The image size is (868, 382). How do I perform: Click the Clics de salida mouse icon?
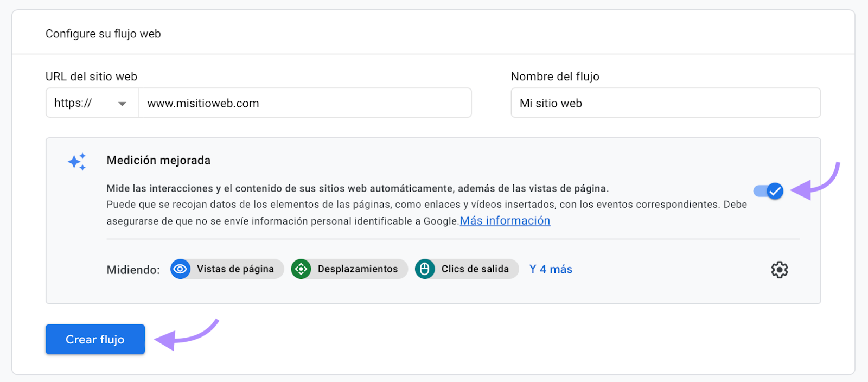(x=425, y=269)
